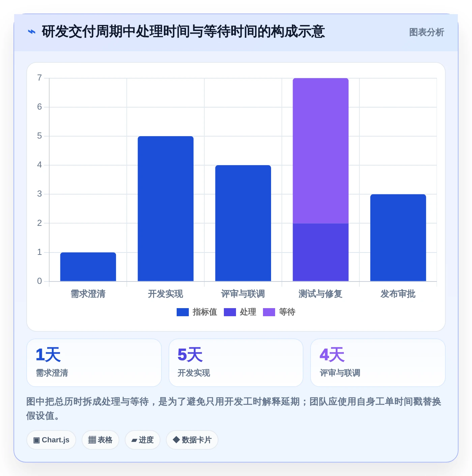
Task: Click the 开发实现 bar in chart
Action: (x=166, y=209)
